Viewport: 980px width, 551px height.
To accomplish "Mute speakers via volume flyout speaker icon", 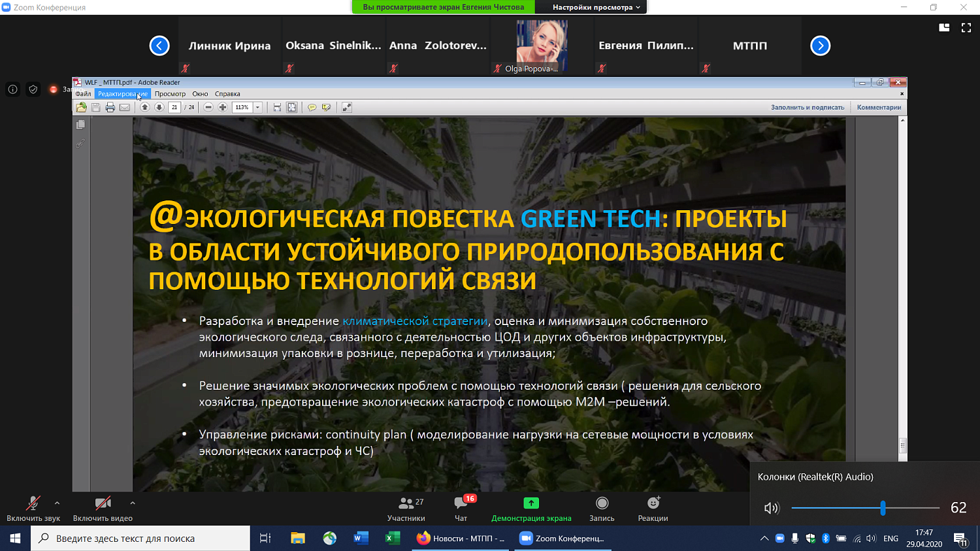I will [x=772, y=508].
